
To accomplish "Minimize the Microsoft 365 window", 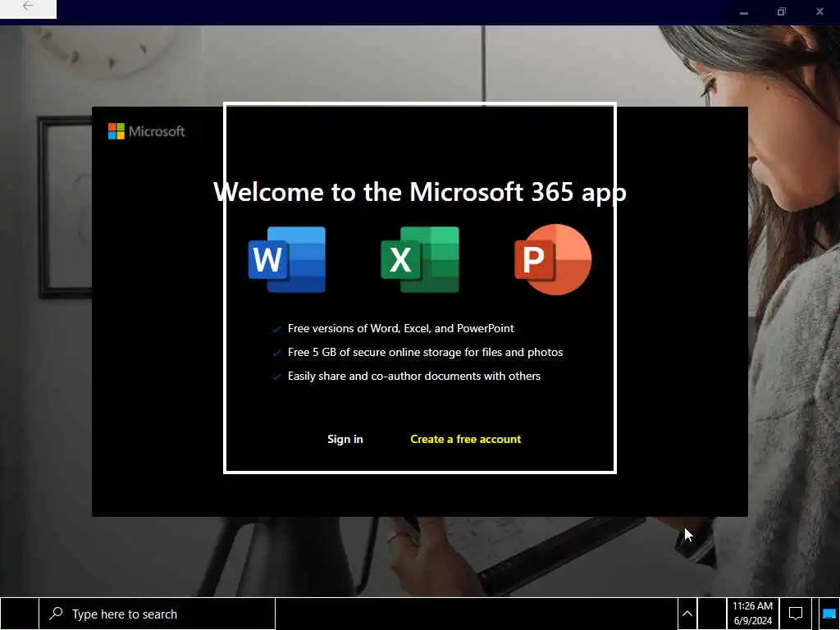I will [x=743, y=11].
